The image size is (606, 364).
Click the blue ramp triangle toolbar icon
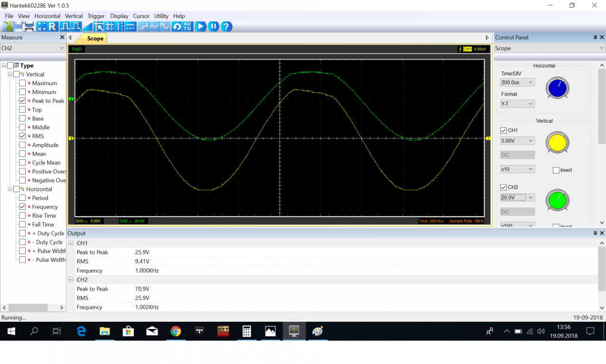87,27
